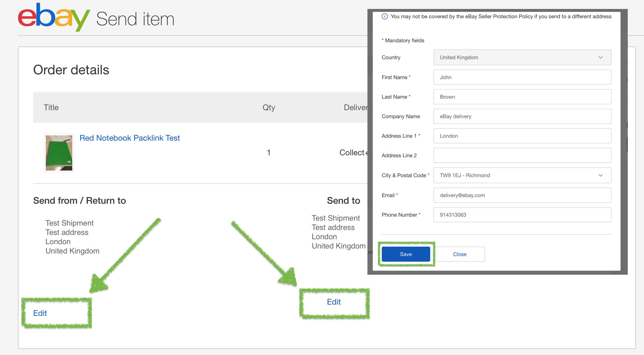Image resolution: width=644 pixels, height=355 pixels.
Task: Click the Last Name field
Action: pyautogui.click(x=522, y=97)
